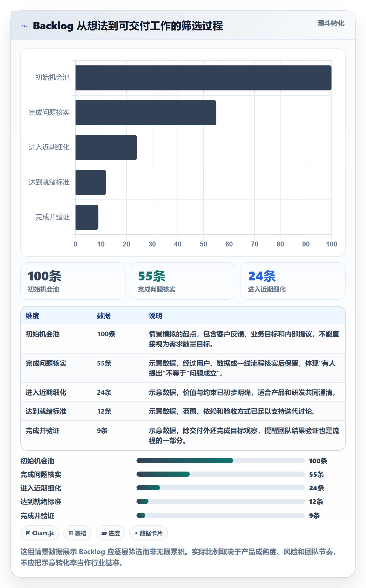Click the 进入近期细化 progress bar

click(221, 488)
